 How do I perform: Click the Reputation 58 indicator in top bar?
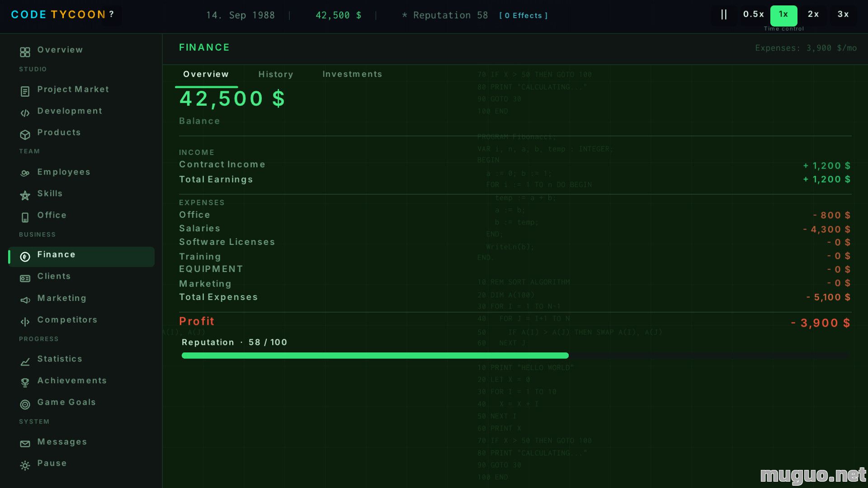[445, 15]
